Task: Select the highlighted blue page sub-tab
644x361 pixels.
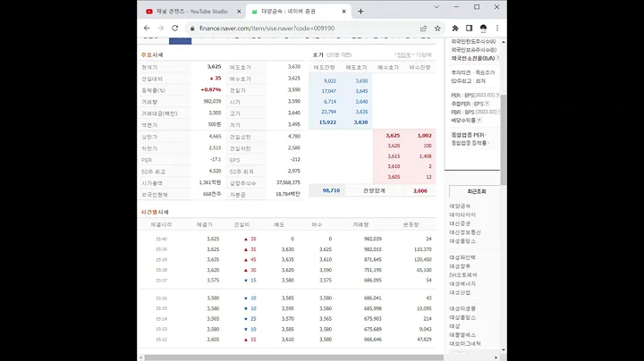Action: point(181,40)
